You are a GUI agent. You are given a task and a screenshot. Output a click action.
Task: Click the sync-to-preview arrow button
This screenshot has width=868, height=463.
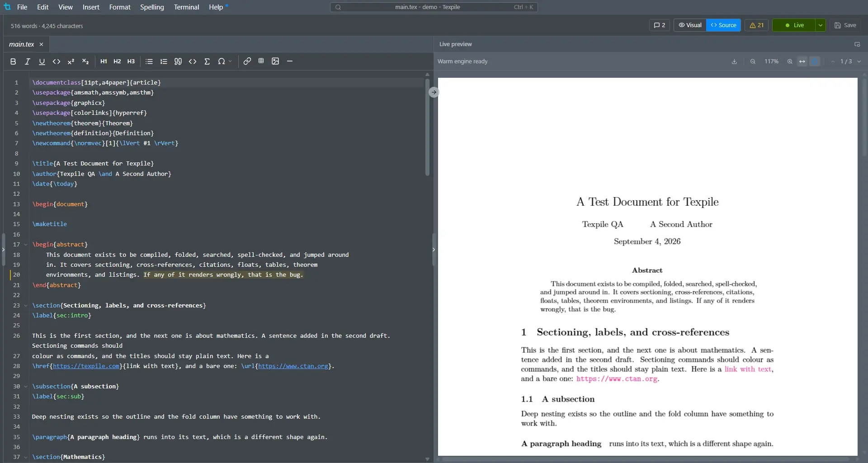coord(434,92)
